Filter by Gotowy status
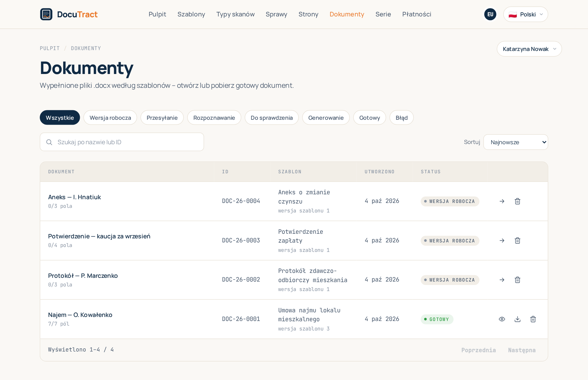Viewport: 588px width, 380px height. tap(370, 118)
